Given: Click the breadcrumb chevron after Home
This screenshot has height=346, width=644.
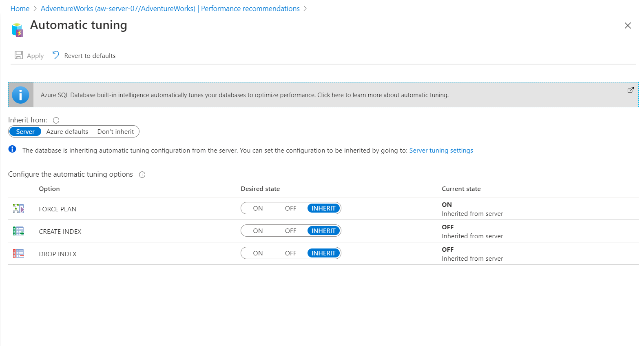Looking at the screenshot, I should coord(35,9).
